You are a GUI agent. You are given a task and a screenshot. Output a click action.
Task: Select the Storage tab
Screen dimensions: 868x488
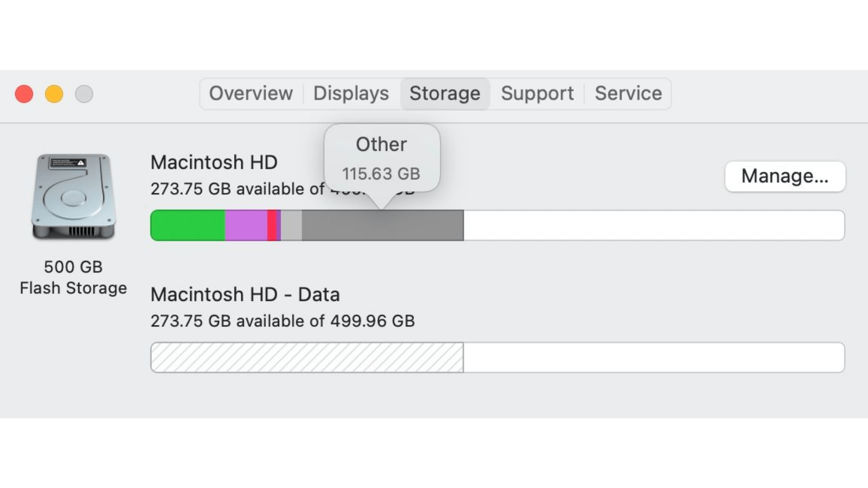click(445, 94)
